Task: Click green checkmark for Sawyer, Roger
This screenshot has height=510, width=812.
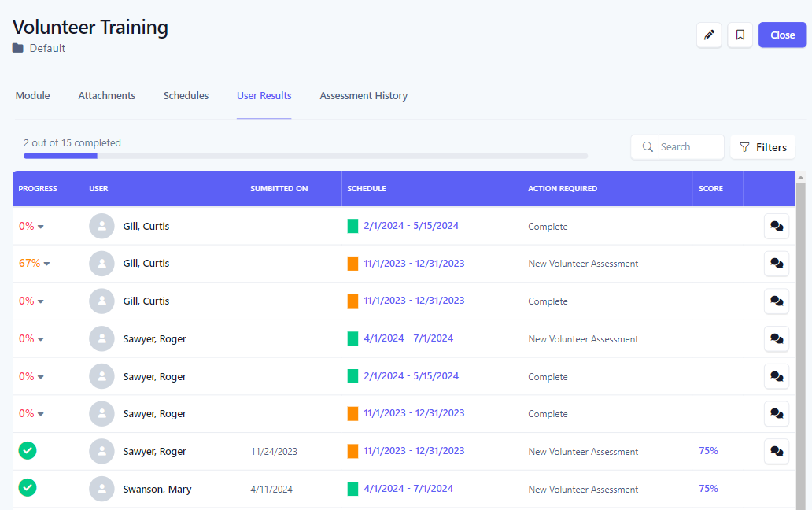Action: tap(28, 450)
